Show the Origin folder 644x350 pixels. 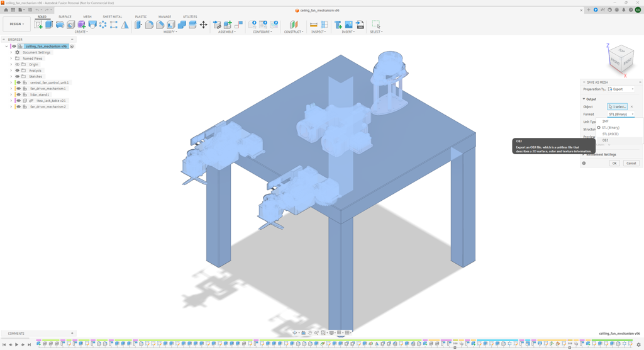[17, 65]
